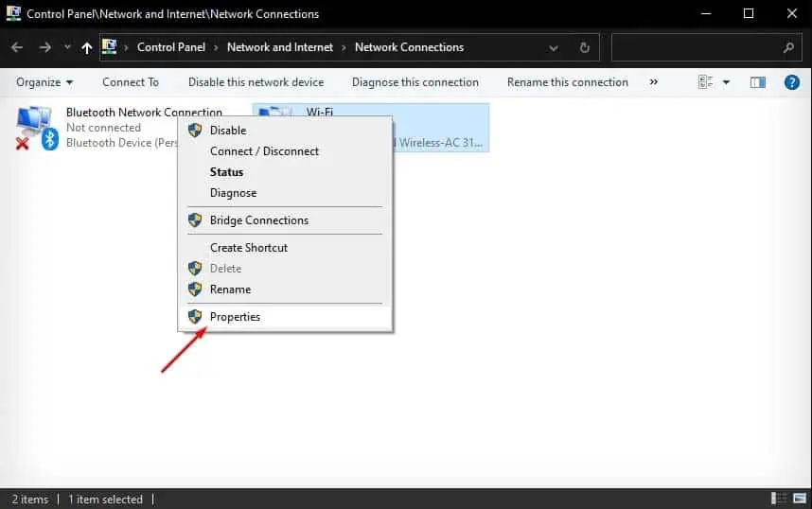This screenshot has height=509, width=812.
Task: Click Connect To in toolbar
Action: (x=131, y=82)
